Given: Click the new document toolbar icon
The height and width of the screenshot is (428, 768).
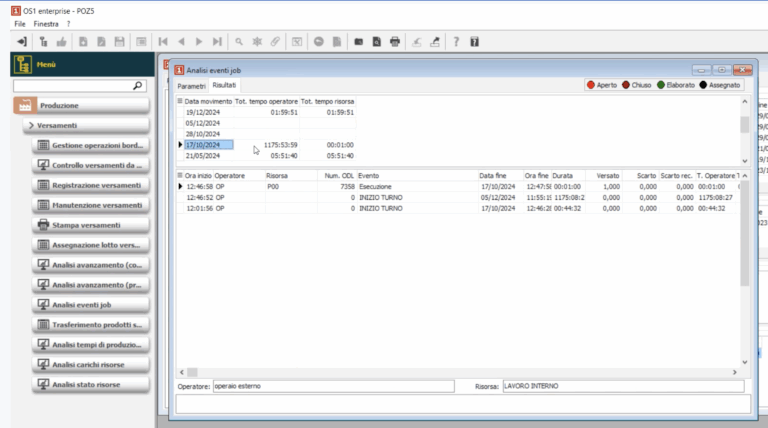Looking at the screenshot, I should [x=83, y=42].
